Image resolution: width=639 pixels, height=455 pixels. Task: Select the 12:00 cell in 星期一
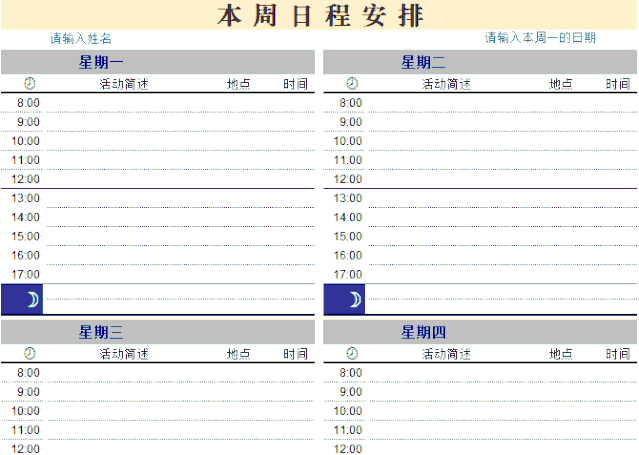pos(25,179)
